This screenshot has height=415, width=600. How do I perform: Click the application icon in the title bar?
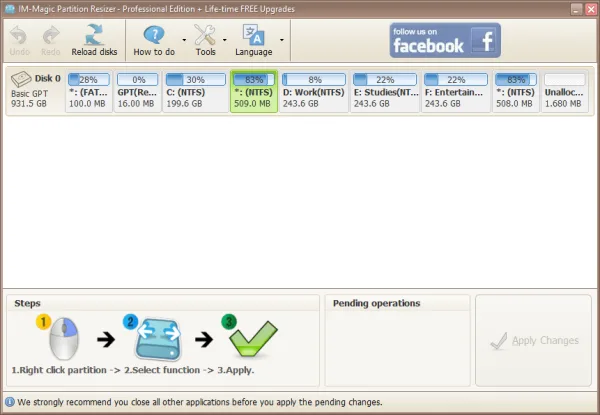tap(10, 8)
